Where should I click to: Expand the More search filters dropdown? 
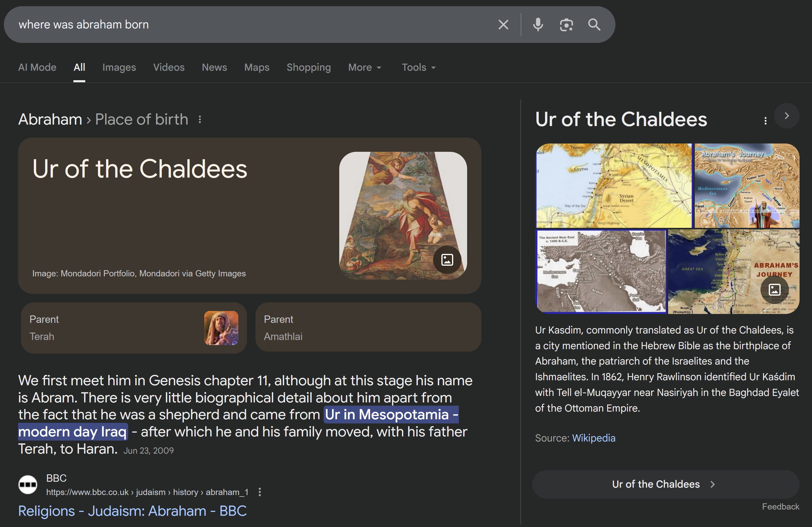pos(364,67)
